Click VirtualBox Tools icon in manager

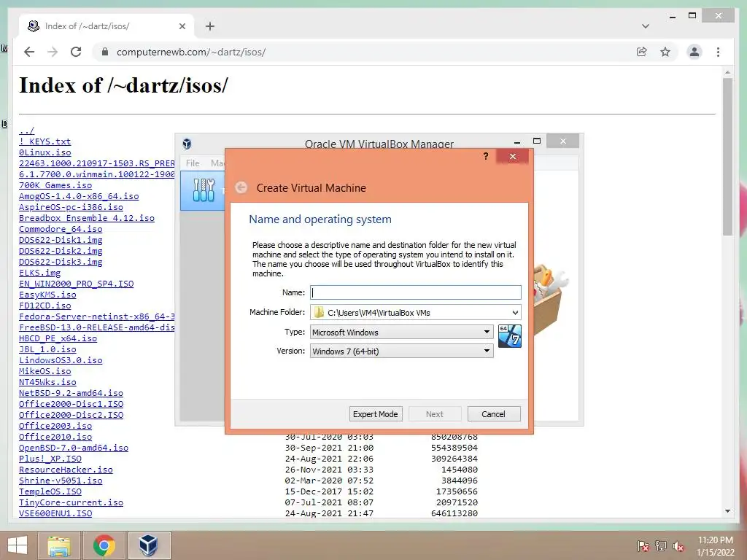pos(204,190)
